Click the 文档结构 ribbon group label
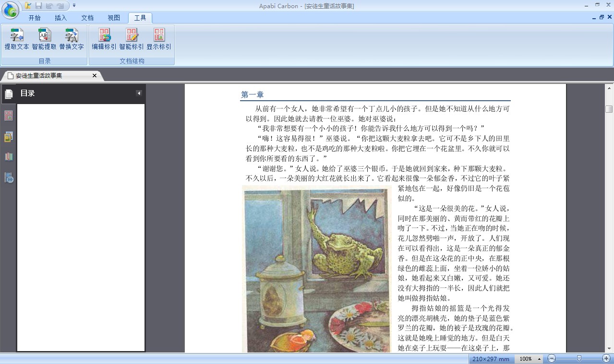The height and width of the screenshot is (364, 614). click(x=132, y=61)
